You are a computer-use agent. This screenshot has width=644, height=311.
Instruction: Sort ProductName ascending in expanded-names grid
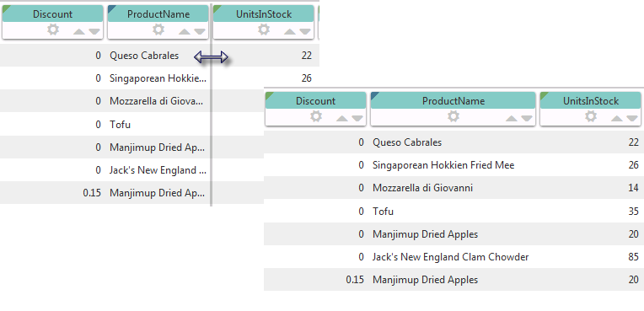(512, 119)
